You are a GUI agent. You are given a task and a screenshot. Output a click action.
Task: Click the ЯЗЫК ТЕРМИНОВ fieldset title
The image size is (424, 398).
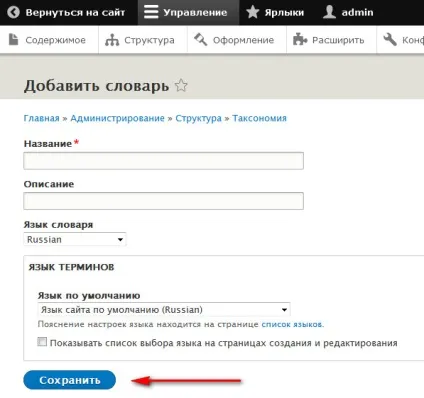[71, 267]
